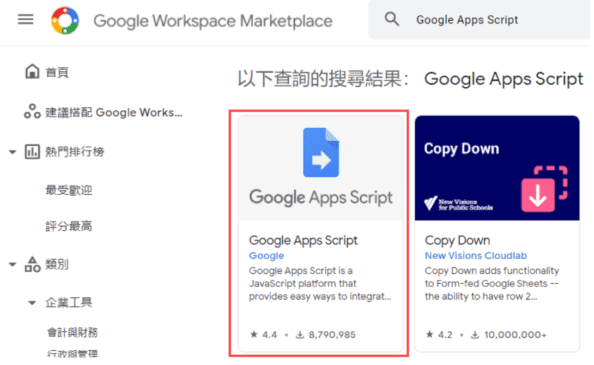This screenshot has height=365, width=594.
Task: Collapse the 熱門排行榜 section arrow
Action: coord(13,152)
